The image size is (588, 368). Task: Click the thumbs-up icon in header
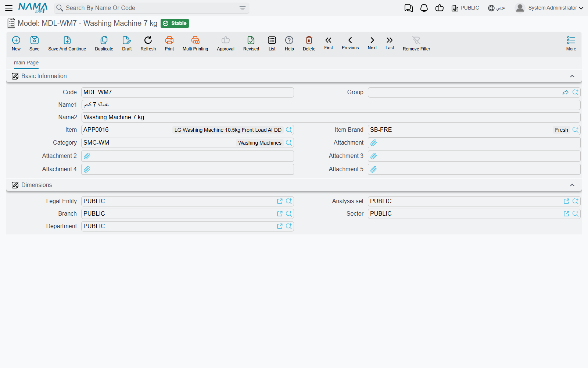pos(440,8)
